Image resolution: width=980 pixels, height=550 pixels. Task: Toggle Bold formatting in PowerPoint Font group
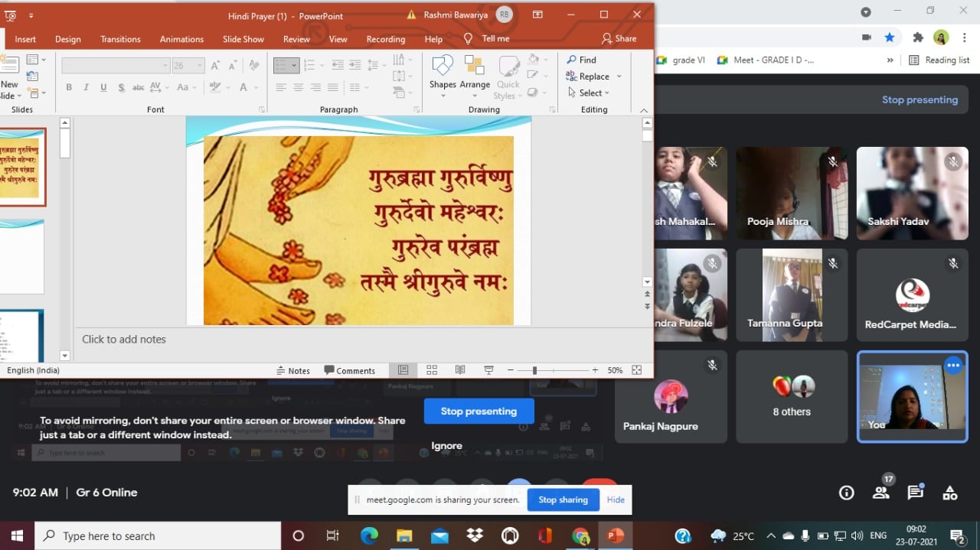click(69, 87)
